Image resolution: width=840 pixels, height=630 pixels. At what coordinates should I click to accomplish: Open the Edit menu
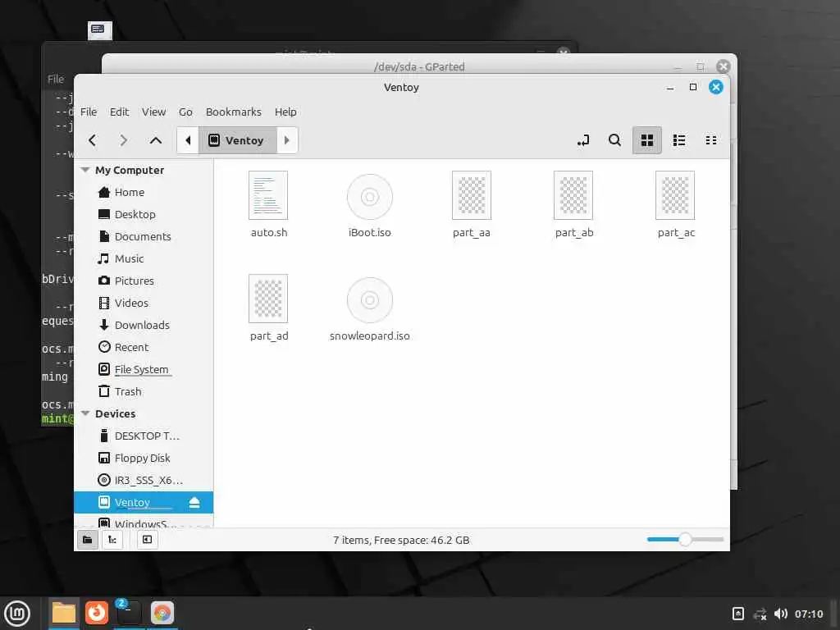(x=120, y=112)
